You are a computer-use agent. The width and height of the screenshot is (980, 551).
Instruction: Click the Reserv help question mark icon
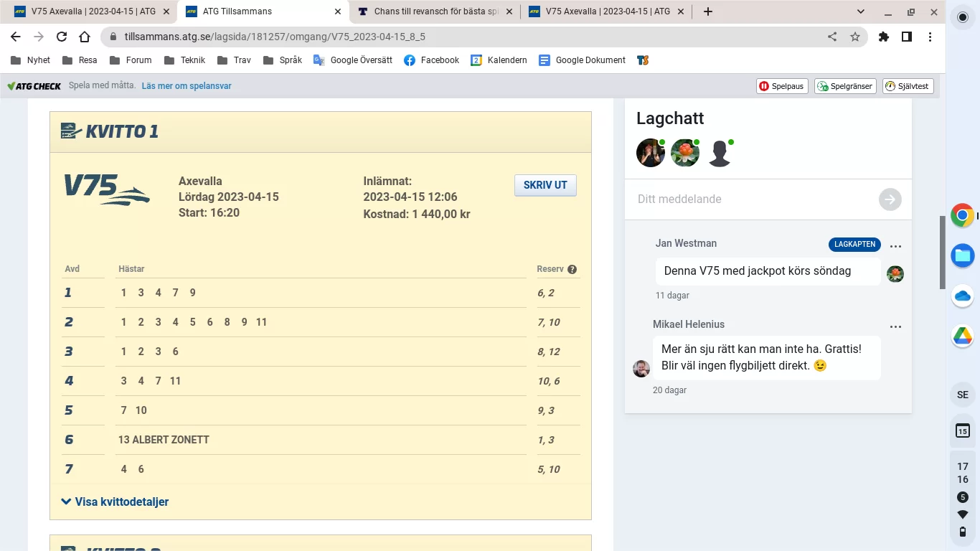572,270
